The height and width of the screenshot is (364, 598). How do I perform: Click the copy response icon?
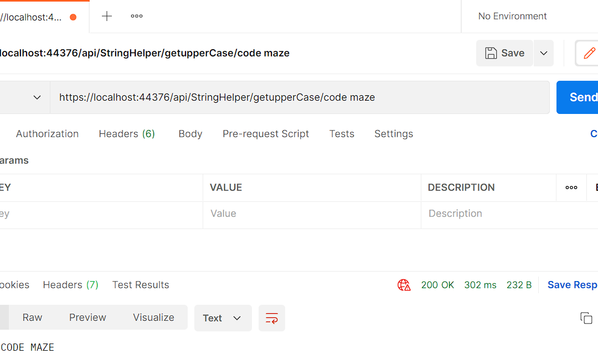[586, 318]
